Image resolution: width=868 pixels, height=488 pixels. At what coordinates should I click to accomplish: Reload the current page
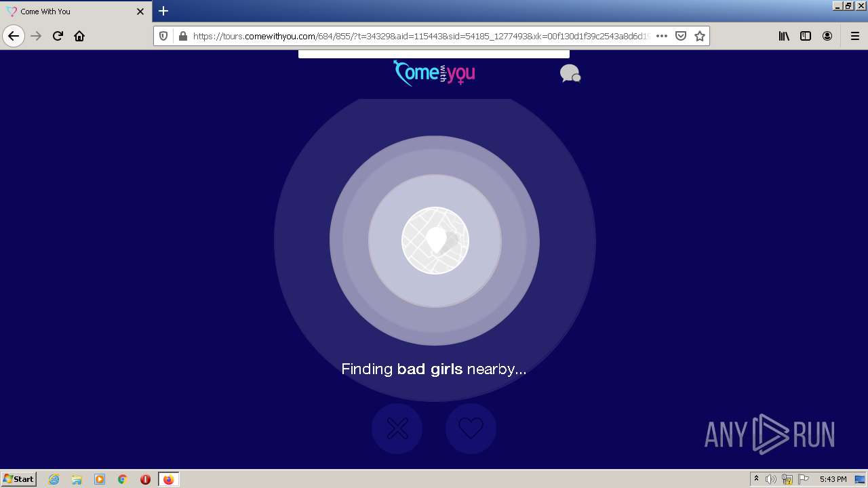58,36
